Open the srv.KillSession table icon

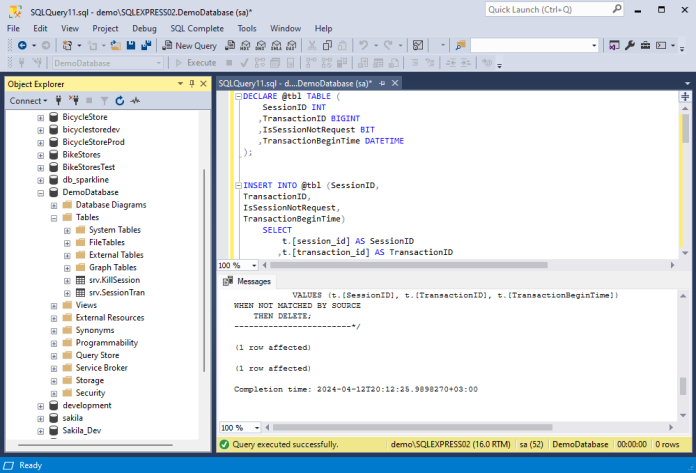80,280
